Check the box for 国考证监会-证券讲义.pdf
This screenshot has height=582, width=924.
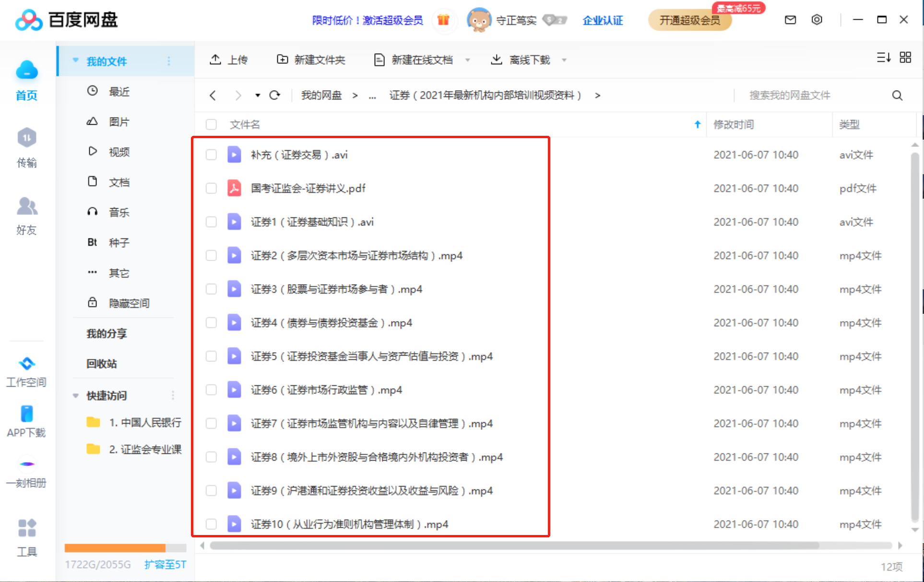(211, 188)
